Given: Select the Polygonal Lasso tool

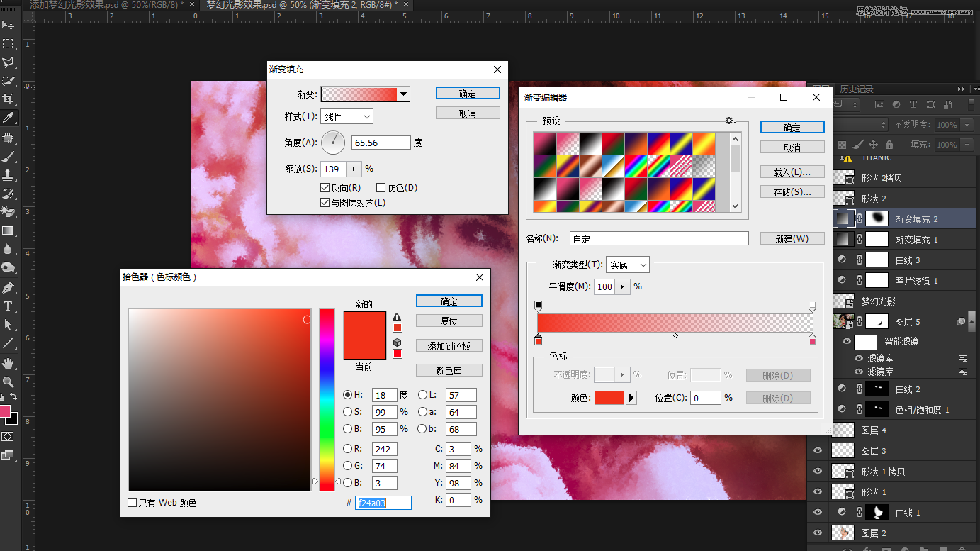Looking at the screenshot, I should 8,62.
